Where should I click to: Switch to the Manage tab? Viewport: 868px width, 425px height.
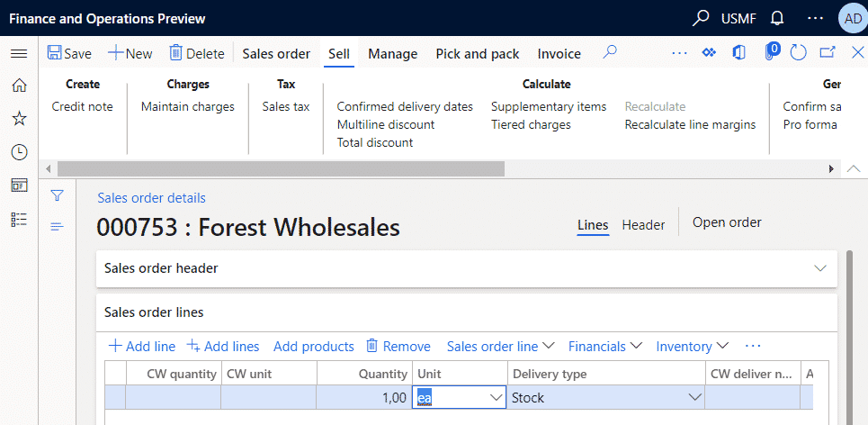tap(393, 54)
